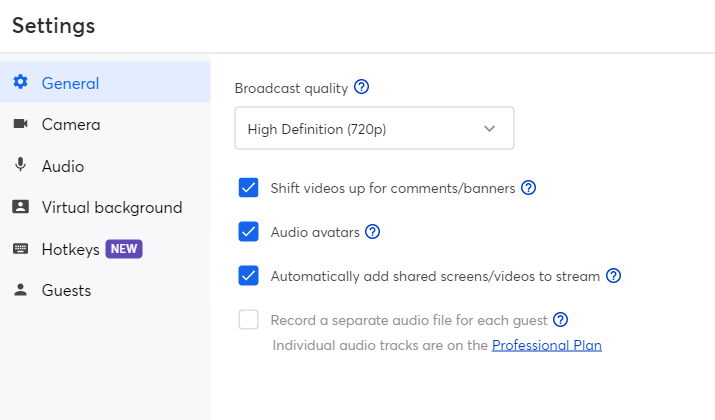715x420 pixels.
Task: Open the Hotkeys settings tab
Action: [105, 249]
